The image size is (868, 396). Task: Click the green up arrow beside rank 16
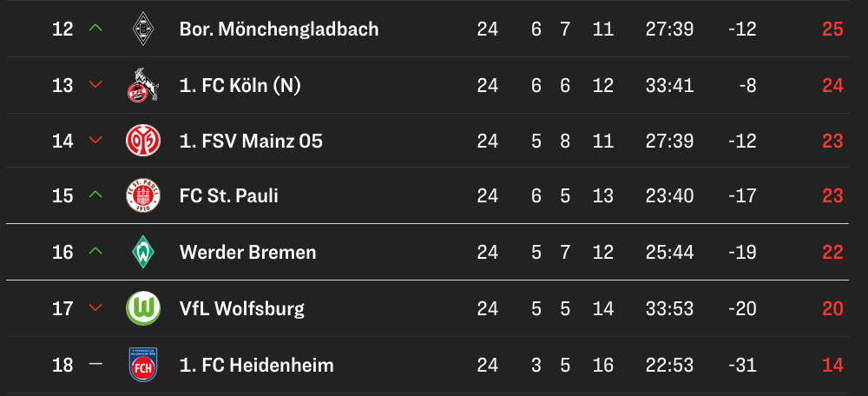[x=95, y=252]
